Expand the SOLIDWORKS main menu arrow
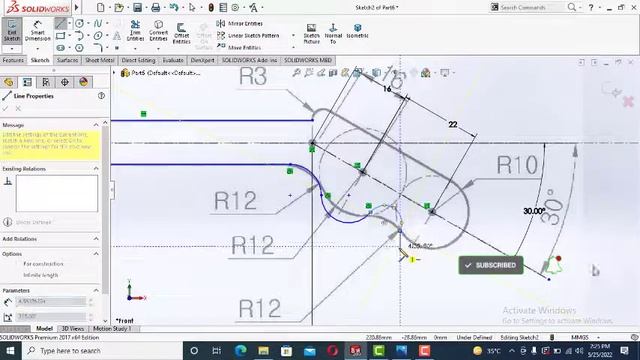The height and width of the screenshot is (360, 640). (76, 7)
